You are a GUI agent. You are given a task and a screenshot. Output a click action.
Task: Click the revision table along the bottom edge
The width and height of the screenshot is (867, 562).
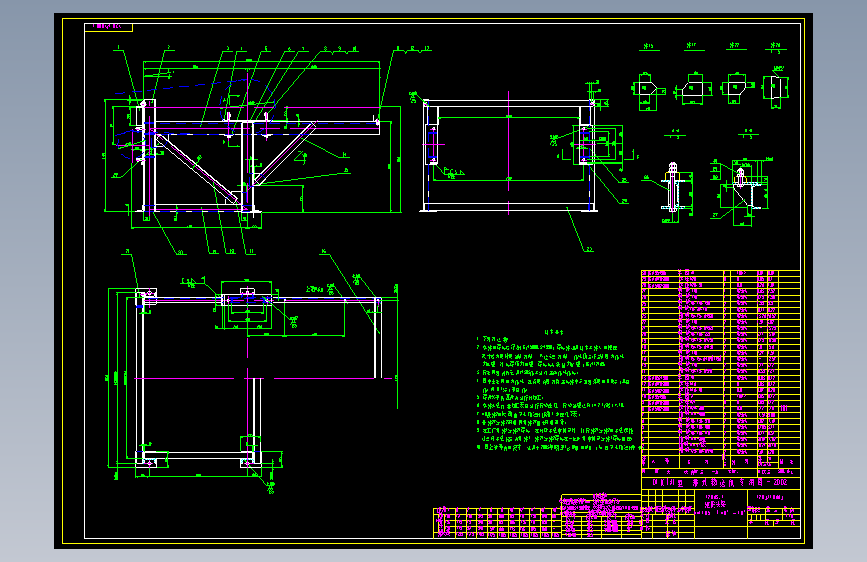click(x=497, y=522)
